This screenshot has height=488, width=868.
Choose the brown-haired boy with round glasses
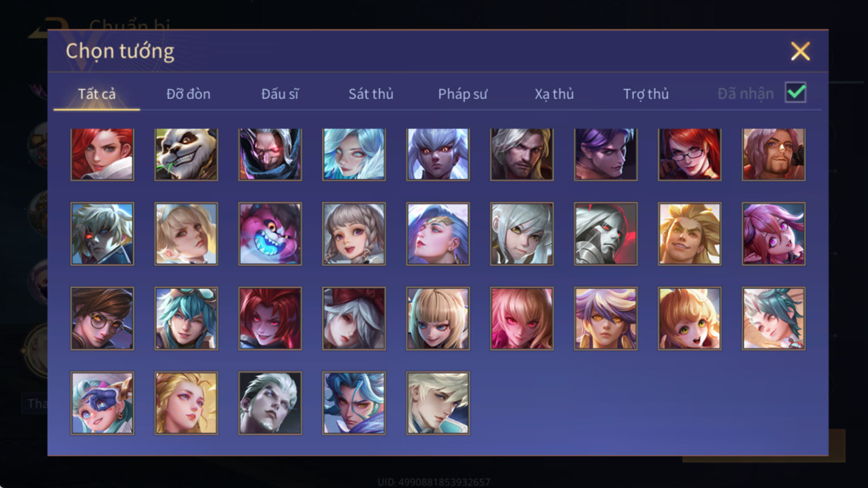[102, 318]
